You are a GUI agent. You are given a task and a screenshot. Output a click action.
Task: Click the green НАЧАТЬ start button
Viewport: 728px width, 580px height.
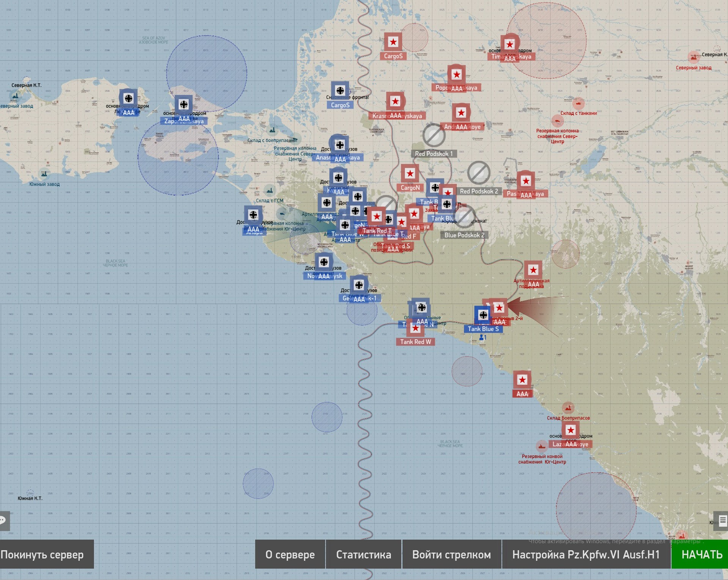(x=701, y=555)
